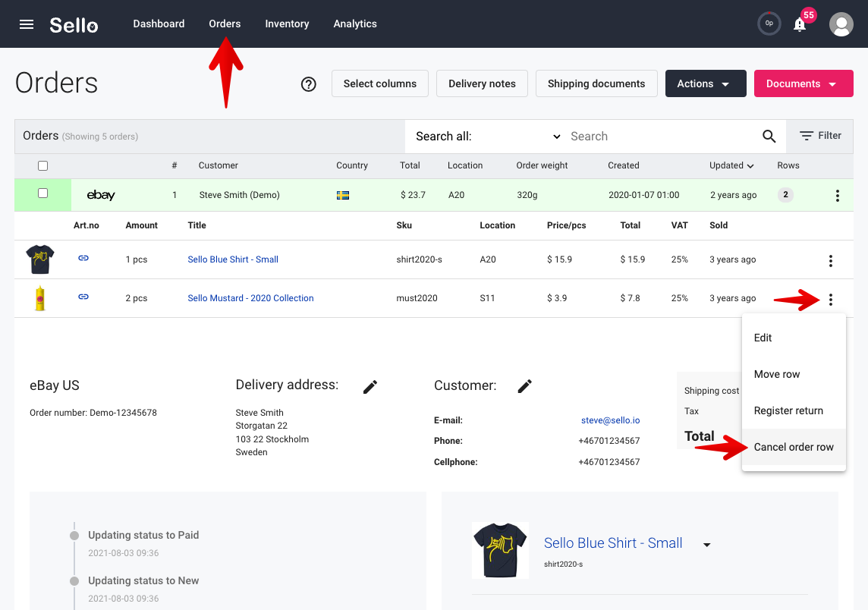Click the sku must2020 cell
Image resolution: width=868 pixels, height=610 pixels.
coord(417,298)
